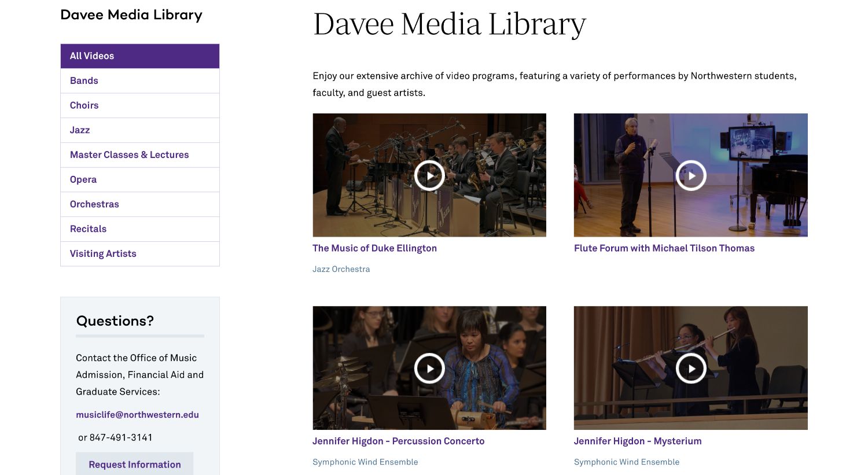
Task: Select All Videos in sidebar menu
Action: click(140, 56)
